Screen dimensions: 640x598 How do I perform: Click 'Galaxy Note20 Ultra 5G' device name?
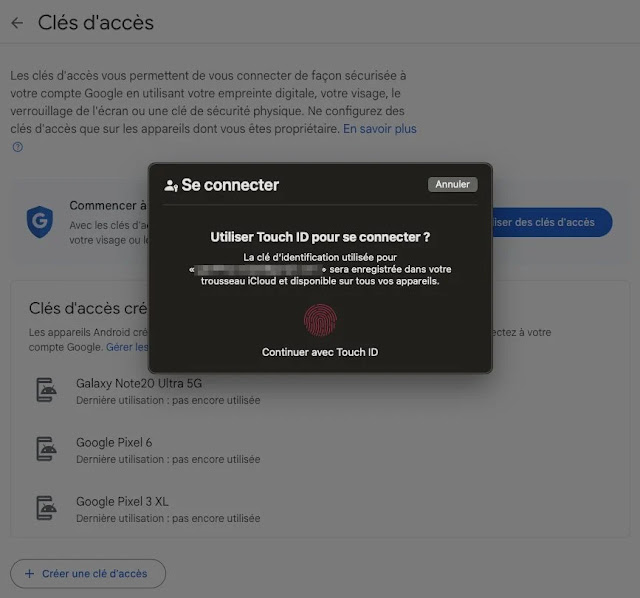point(139,383)
